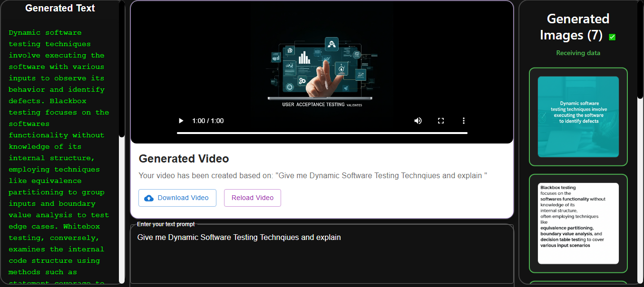Click the 1:00 / 1:00 time display

point(208,121)
